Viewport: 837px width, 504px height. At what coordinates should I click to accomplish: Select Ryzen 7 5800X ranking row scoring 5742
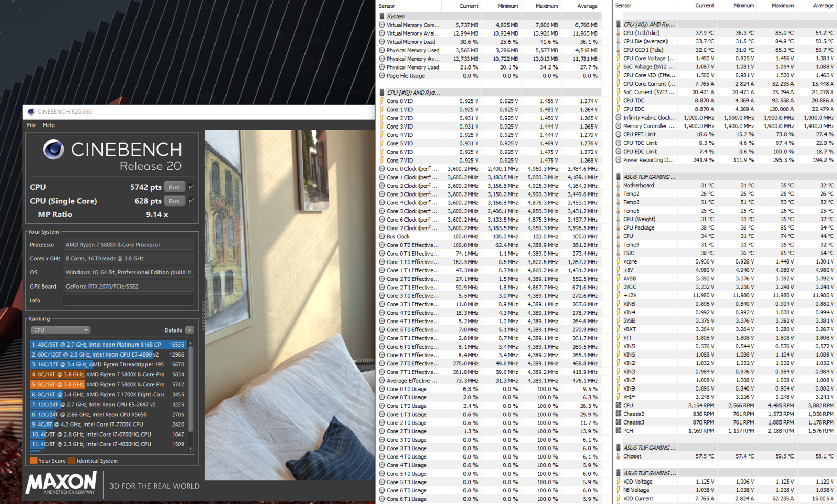click(108, 384)
